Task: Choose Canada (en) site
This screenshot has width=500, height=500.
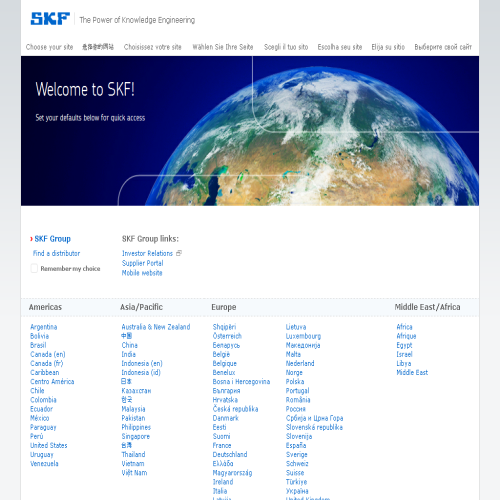Action: 48,354
